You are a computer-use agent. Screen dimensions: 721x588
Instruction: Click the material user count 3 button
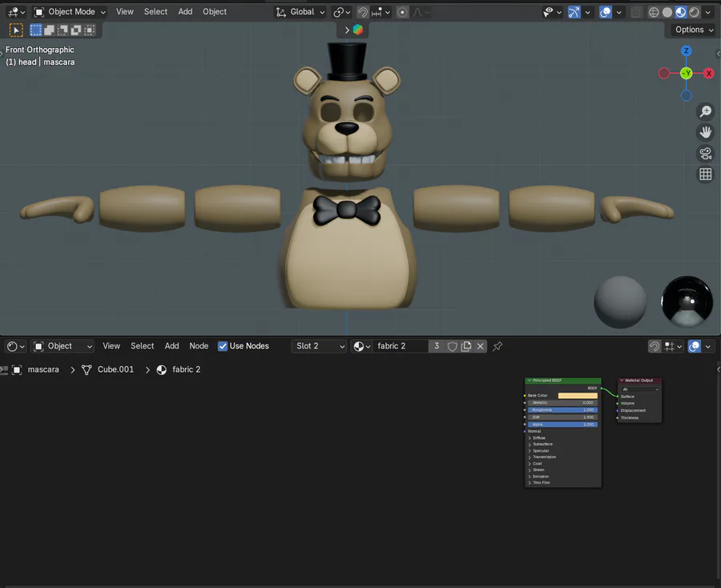437,346
